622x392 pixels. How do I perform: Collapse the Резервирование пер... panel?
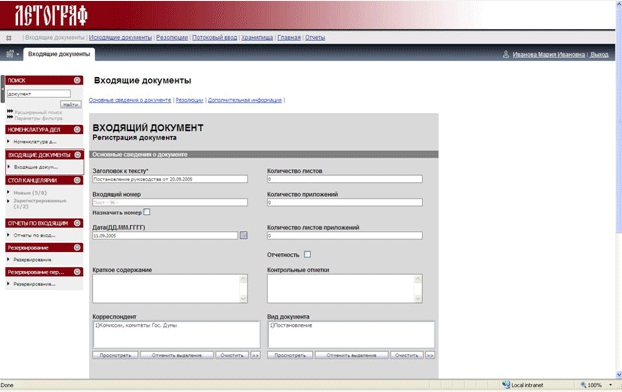click(x=77, y=272)
